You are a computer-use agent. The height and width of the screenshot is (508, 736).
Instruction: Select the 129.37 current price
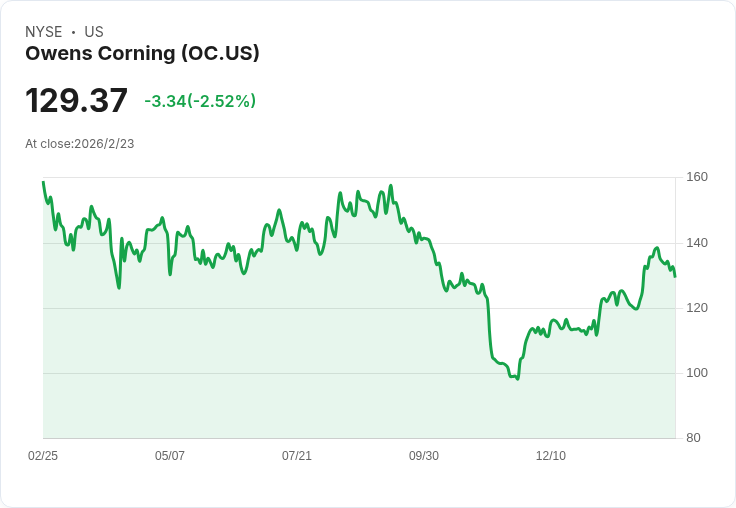(76, 101)
